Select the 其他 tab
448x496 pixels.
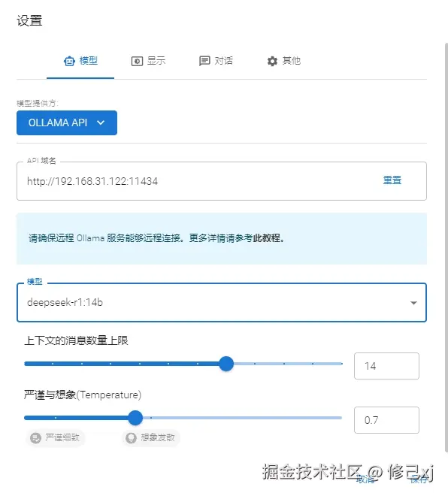click(x=283, y=61)
